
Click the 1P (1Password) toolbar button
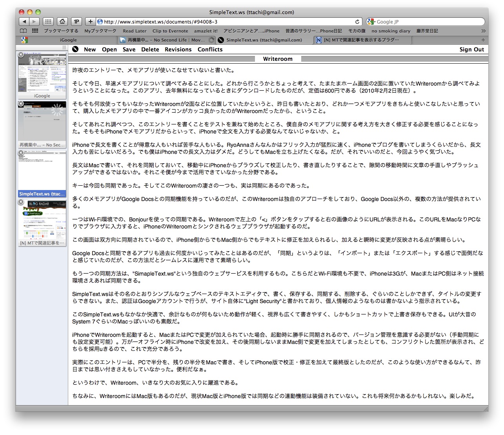click(76, 22)
